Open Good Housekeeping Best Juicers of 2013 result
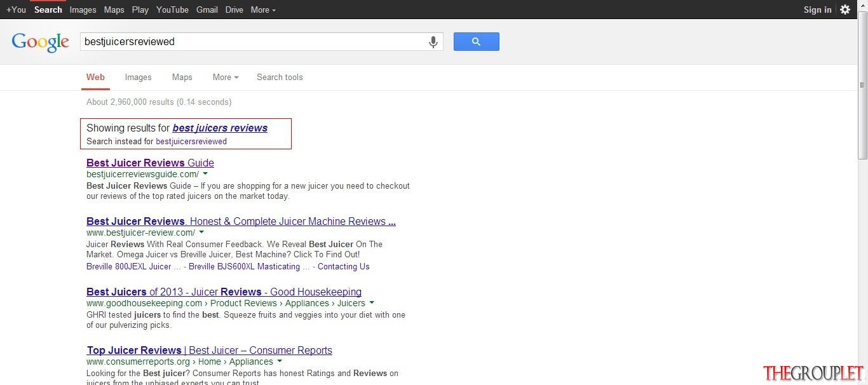This screenshot has width=868, height=385. [x=224, y=292]
